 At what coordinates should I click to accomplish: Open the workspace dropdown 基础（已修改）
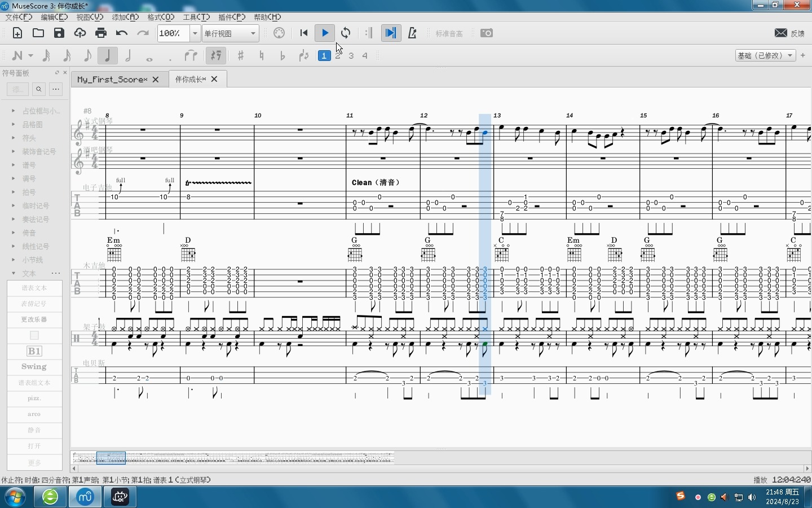[x=766, y=55]
